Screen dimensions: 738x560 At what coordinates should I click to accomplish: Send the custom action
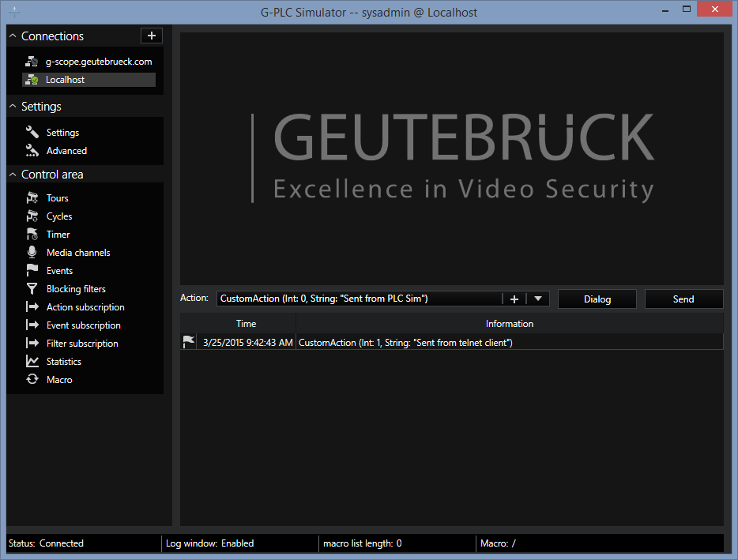coord(683,299)
